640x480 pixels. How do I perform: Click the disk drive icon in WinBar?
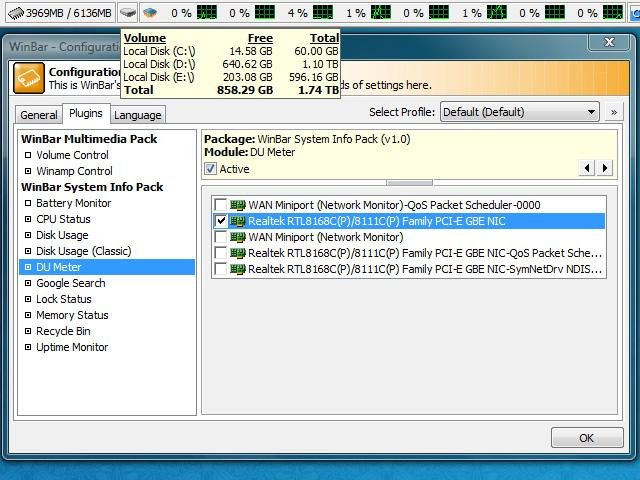[127, 13]
